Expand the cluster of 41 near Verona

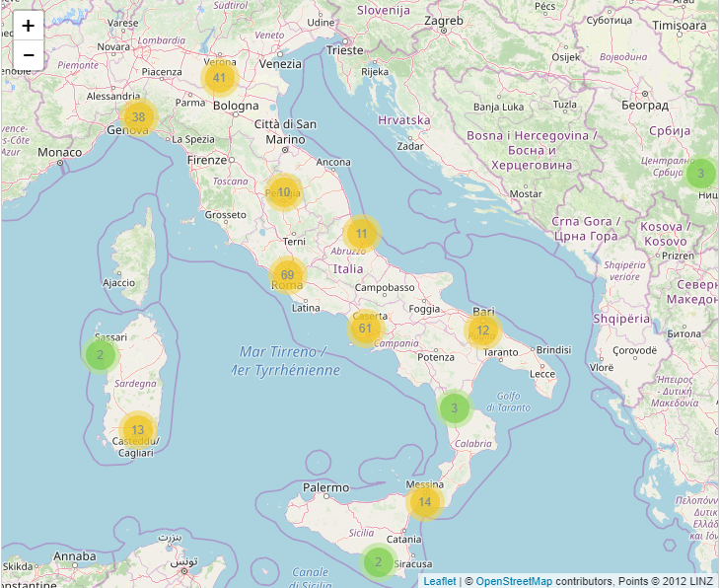click(x=220, y=78)
